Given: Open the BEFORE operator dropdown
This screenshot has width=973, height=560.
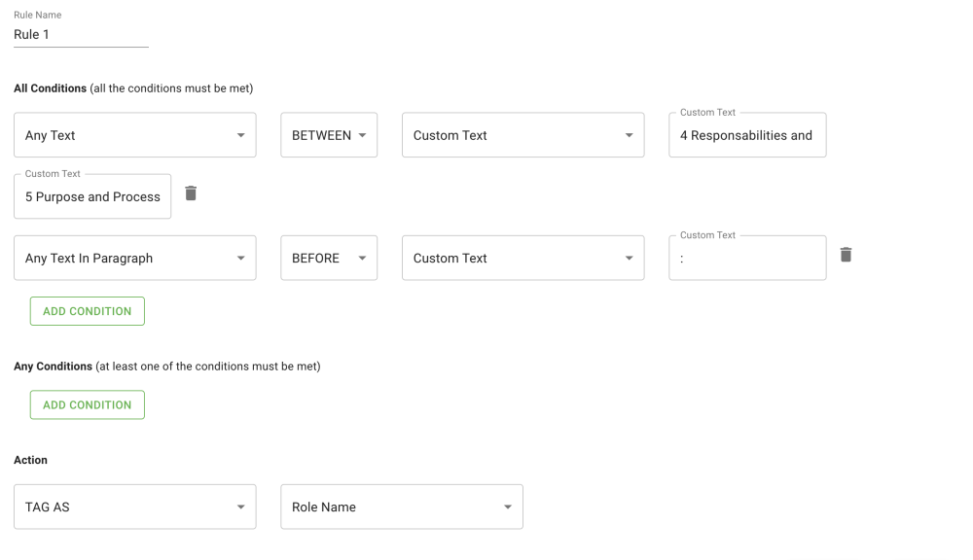Looking at the screenshot, I should click(329, 258).
